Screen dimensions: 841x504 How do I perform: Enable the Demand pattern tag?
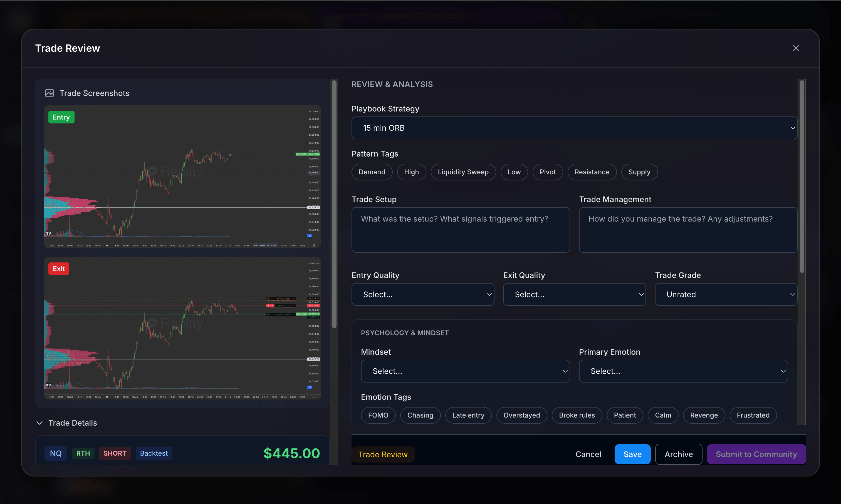click(372, 172)
